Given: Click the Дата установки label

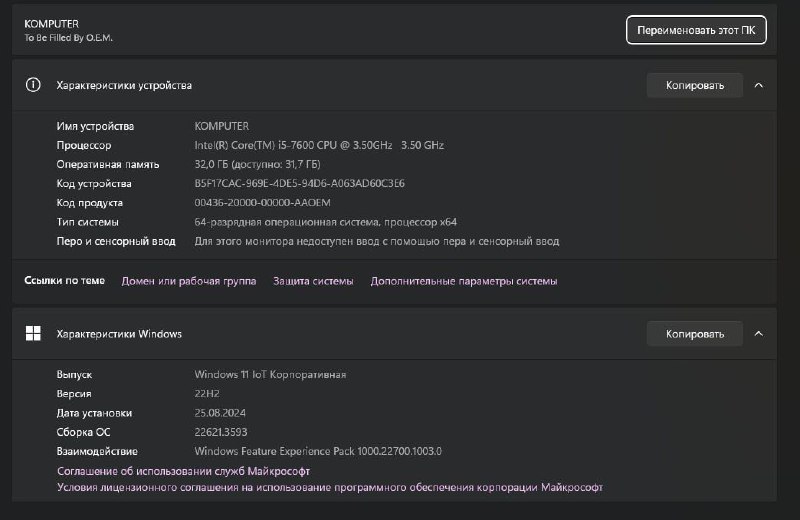Looking at the screenshot, I should 94,413.
